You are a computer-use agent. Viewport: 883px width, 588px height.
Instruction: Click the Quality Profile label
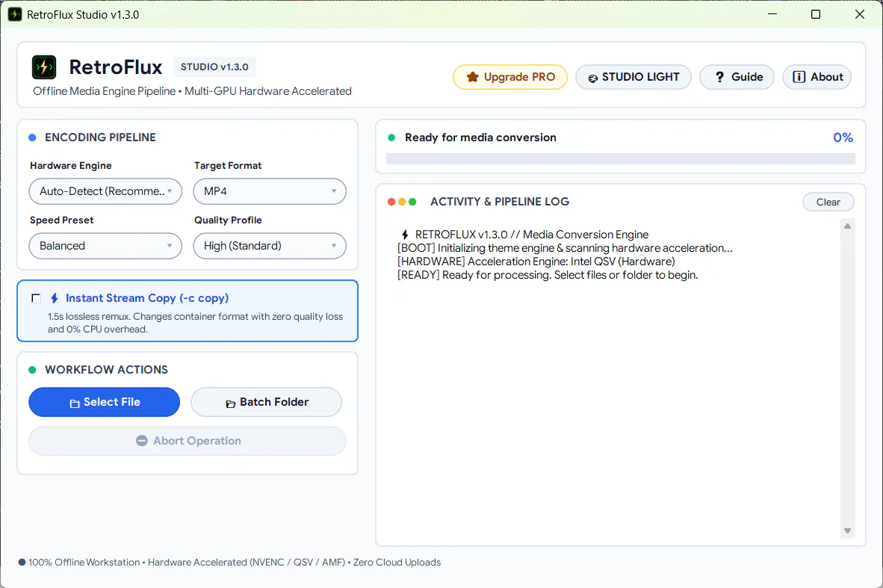(x=228, y=220)
